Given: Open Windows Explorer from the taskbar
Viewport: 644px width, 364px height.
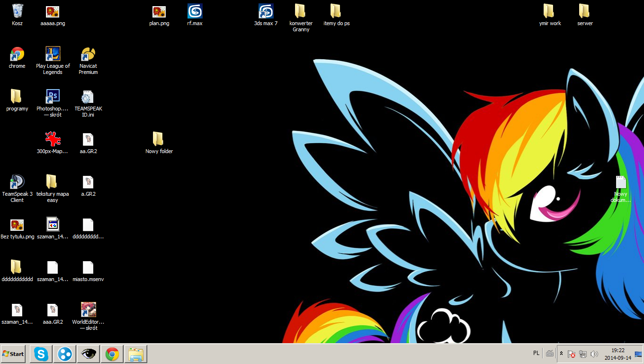Looking at the screenshot, I should pyautogui.click(x=136, y=354).
